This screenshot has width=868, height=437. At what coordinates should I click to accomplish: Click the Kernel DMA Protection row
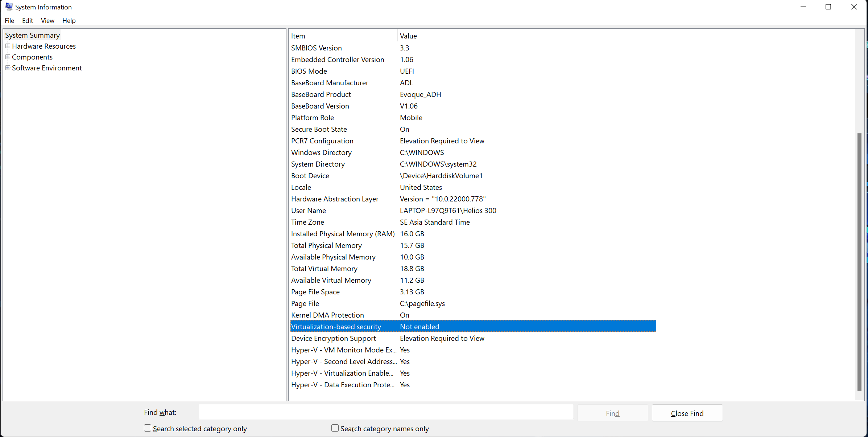pos(472,315)
